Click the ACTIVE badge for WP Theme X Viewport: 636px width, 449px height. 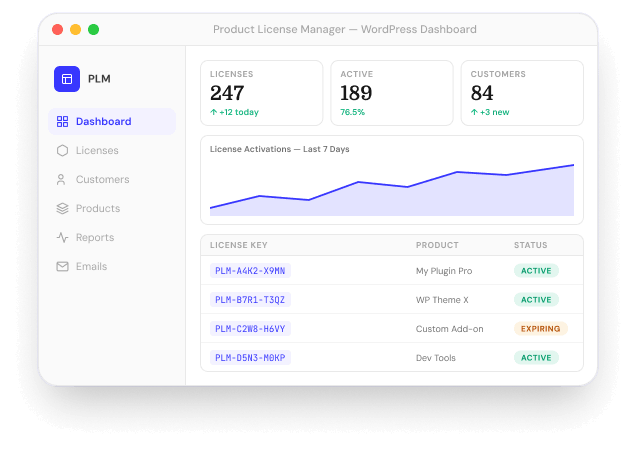click(536, 300)
